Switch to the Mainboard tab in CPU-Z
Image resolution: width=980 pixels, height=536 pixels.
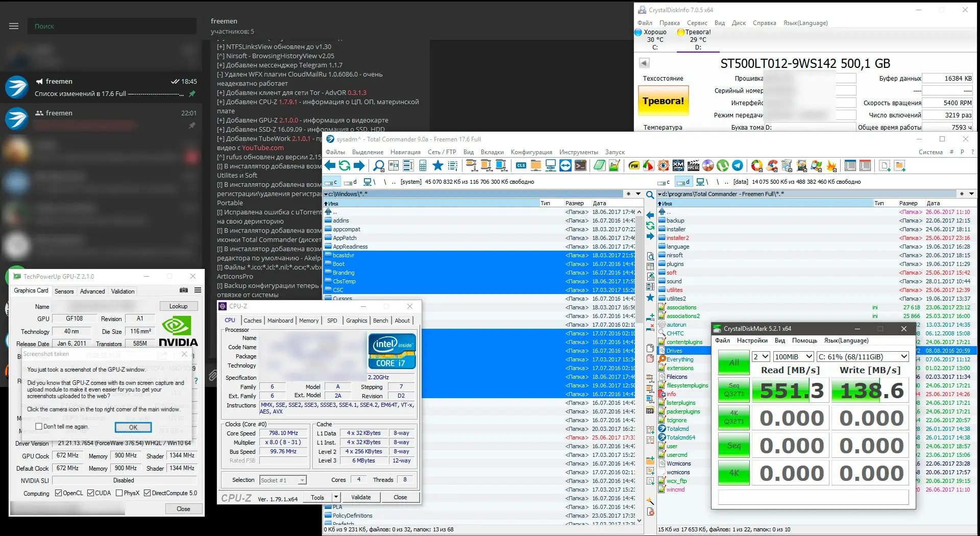pos(280,321)
